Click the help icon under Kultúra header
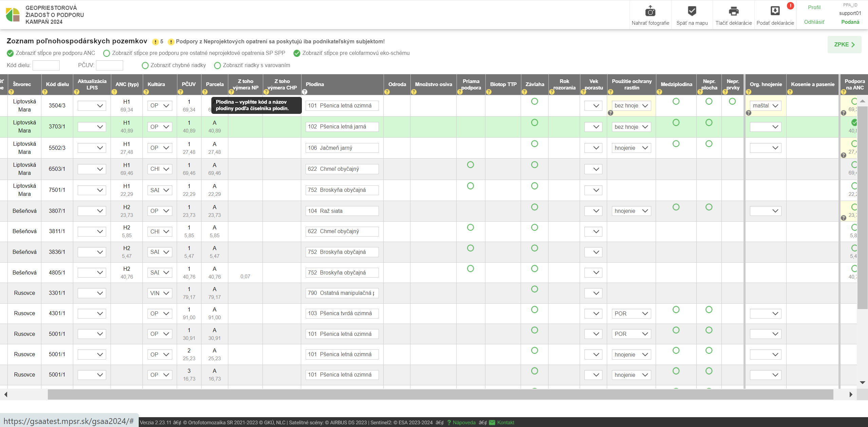Image resolution: width=868 pixels, height=427 pixels. pyautogui.click(x=146, y=92)
